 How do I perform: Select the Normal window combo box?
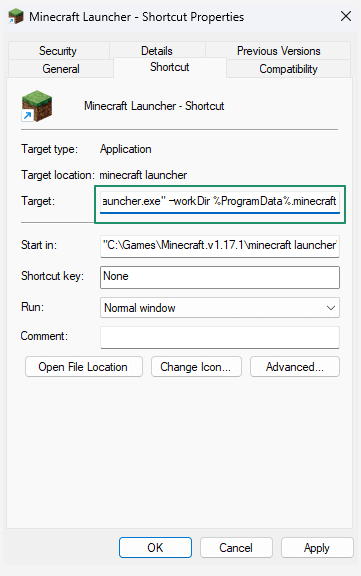(220, 308)
